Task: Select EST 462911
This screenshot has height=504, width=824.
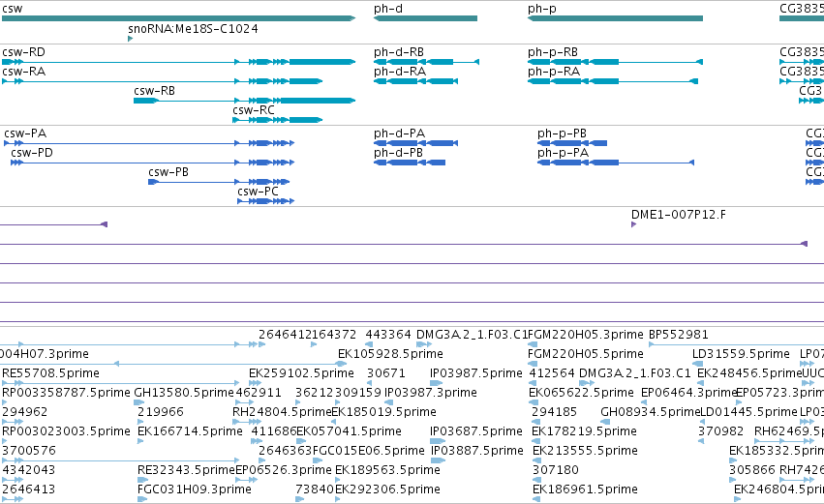Action: click(x=259, y=393)
